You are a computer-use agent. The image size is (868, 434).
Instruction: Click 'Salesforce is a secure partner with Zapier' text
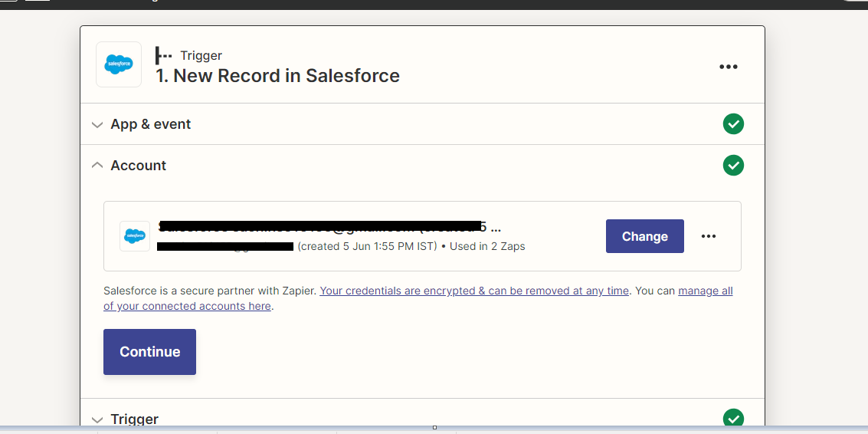point(210,291)
